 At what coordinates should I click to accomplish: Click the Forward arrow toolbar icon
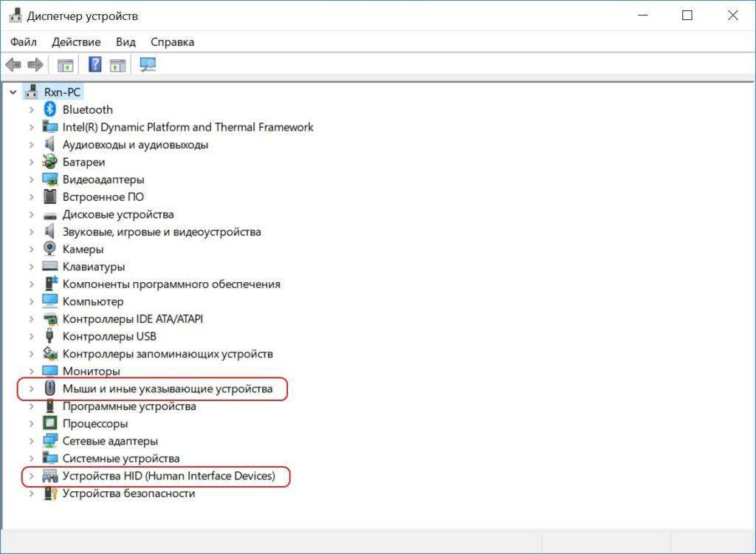[35, 65]
